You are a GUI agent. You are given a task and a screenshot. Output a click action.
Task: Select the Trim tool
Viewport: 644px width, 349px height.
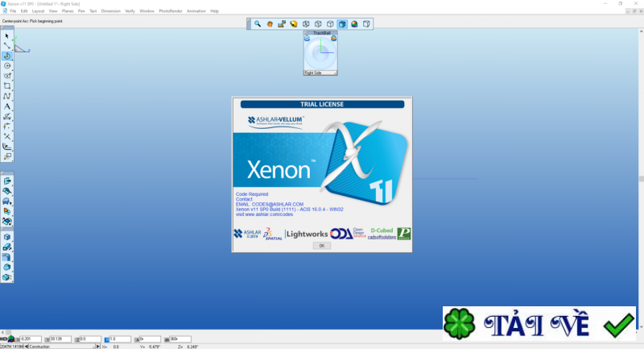click(x=7, y=136)
